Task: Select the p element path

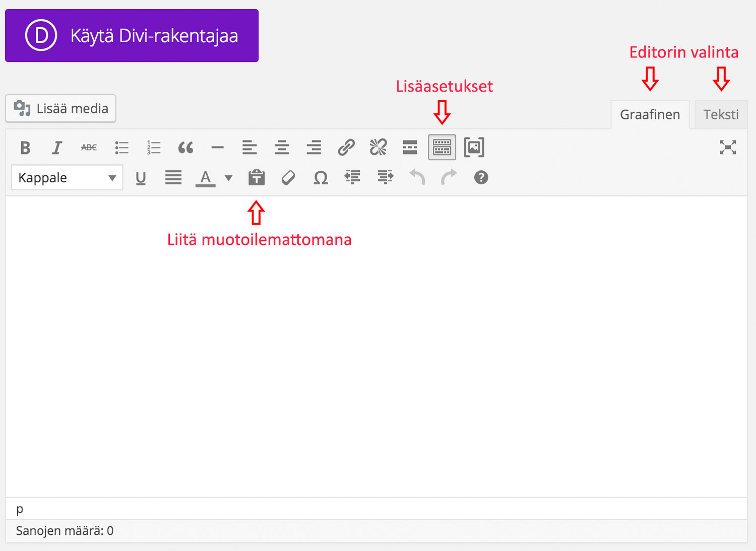Action: pyautogui.click(x=20, y=509)
